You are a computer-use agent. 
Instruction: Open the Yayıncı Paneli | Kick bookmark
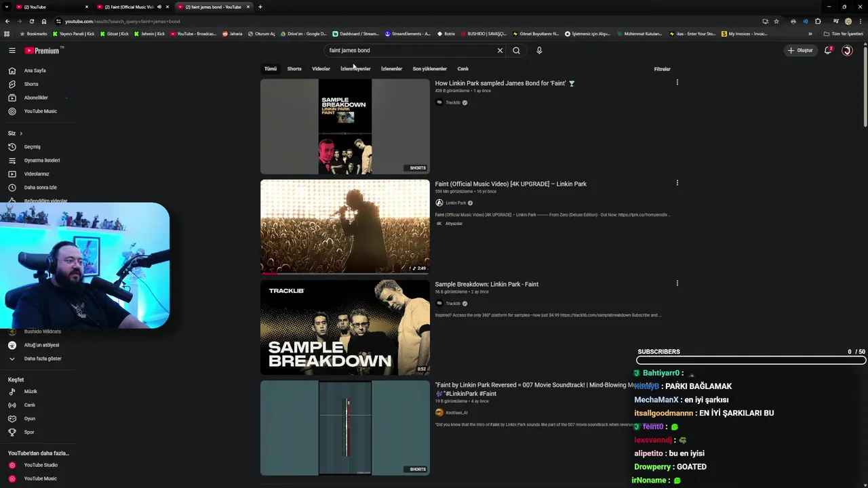(x=73, y=34)
